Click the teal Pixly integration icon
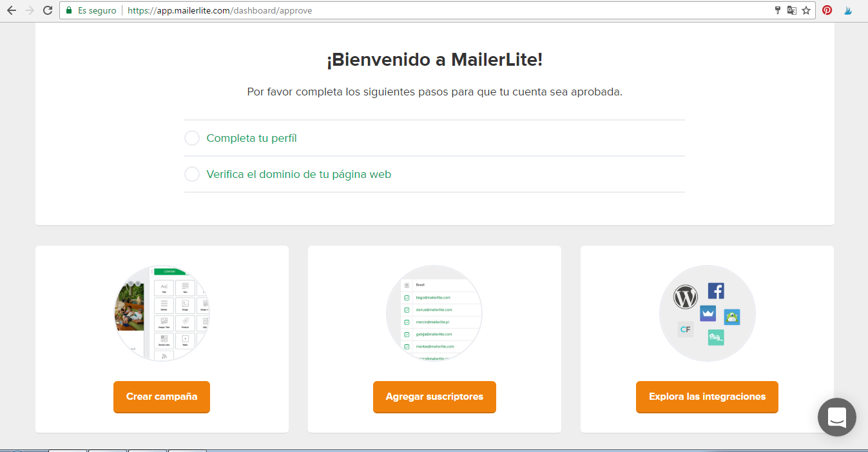This screenshot has width=868, height=452. [716, 337]
